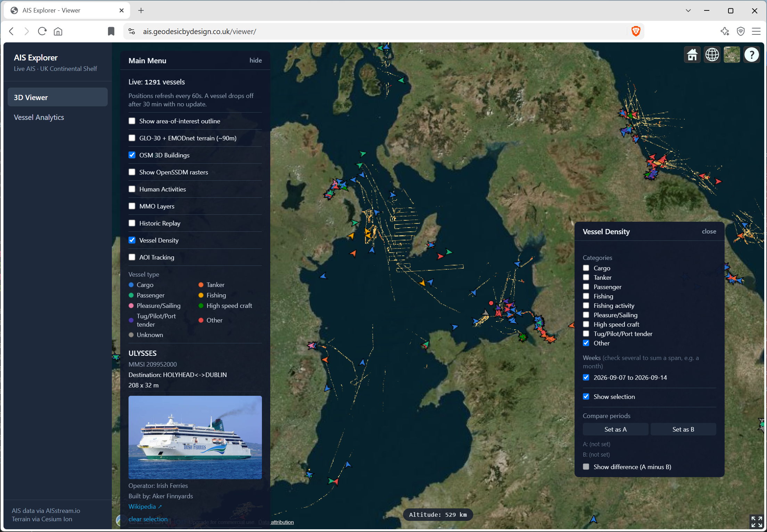Click the browser address bar URL
Screen dimensions: 767x532
pyautogui.click(x=200, y=31)
